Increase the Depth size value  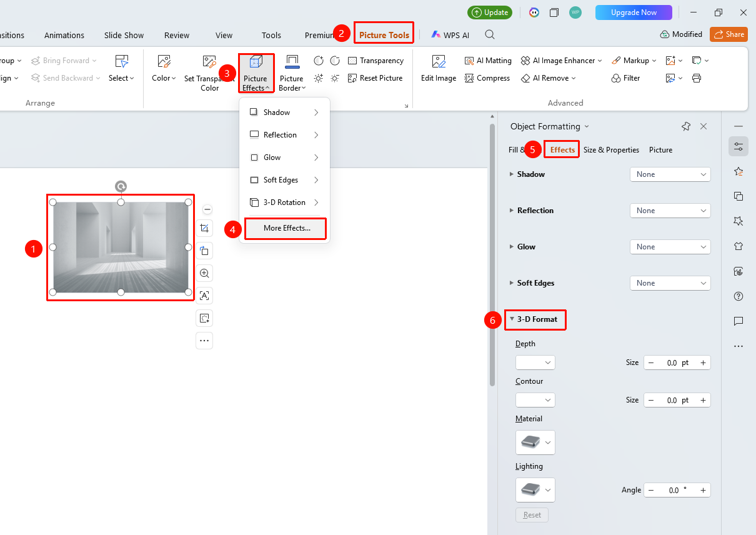(x=703, y=363)
